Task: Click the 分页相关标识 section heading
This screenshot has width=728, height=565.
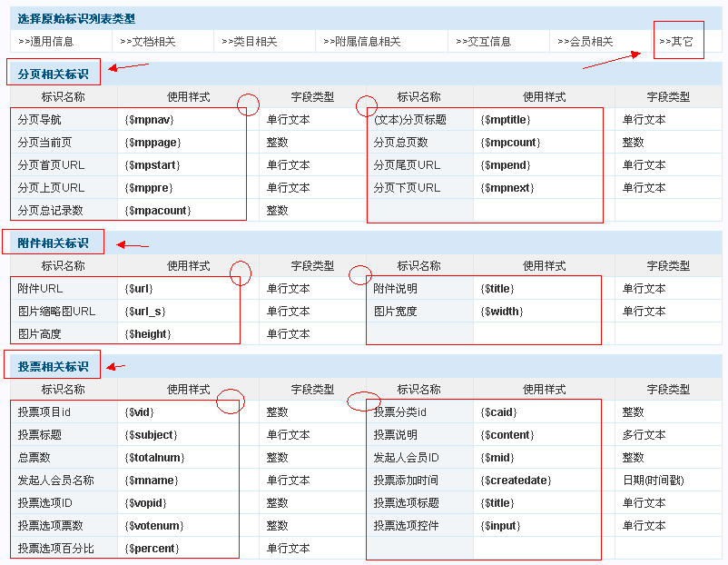Action: click(x=53, y=74)
